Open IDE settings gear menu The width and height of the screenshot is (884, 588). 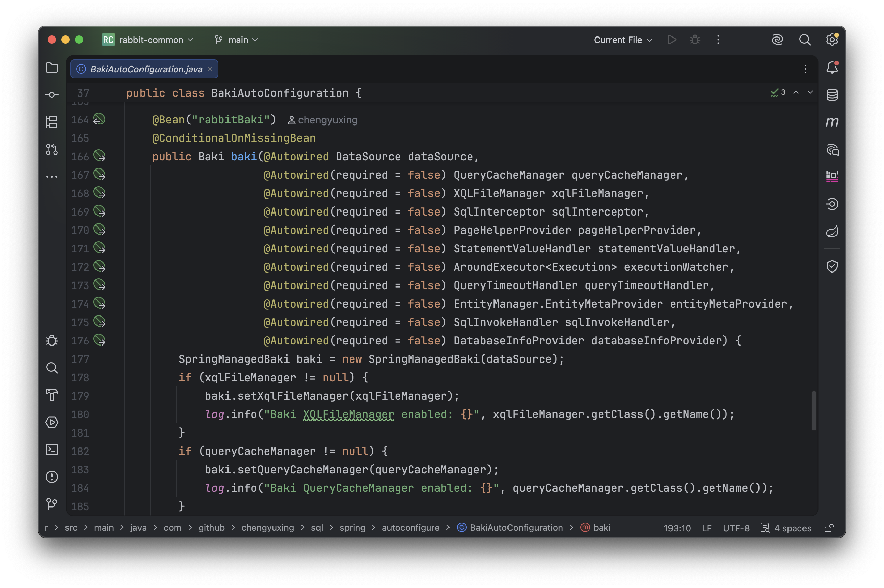(x=832, y=39)
